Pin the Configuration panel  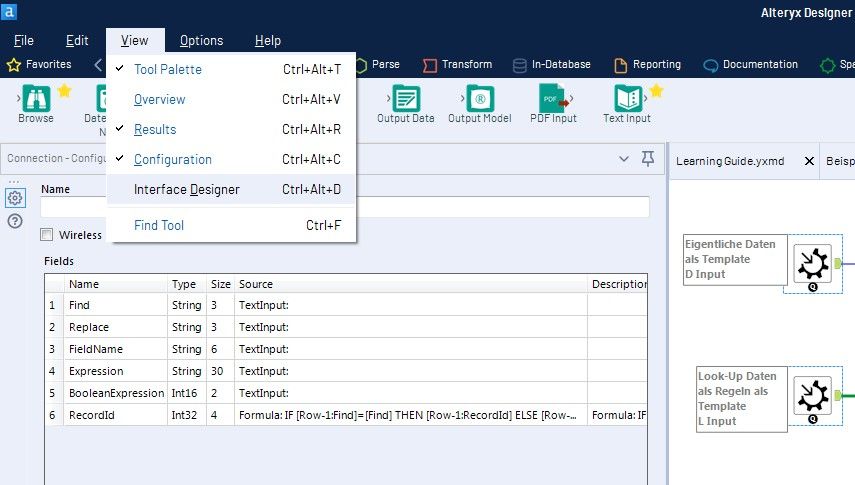(x=648, y=159)
